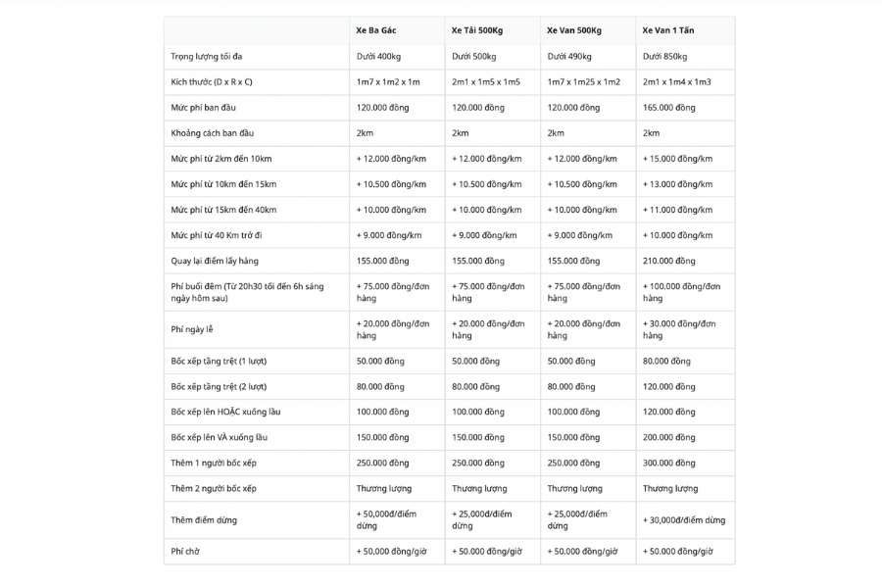
Task: Click the 'Phí chờ' row label
Action: click(x=185, y=552)
